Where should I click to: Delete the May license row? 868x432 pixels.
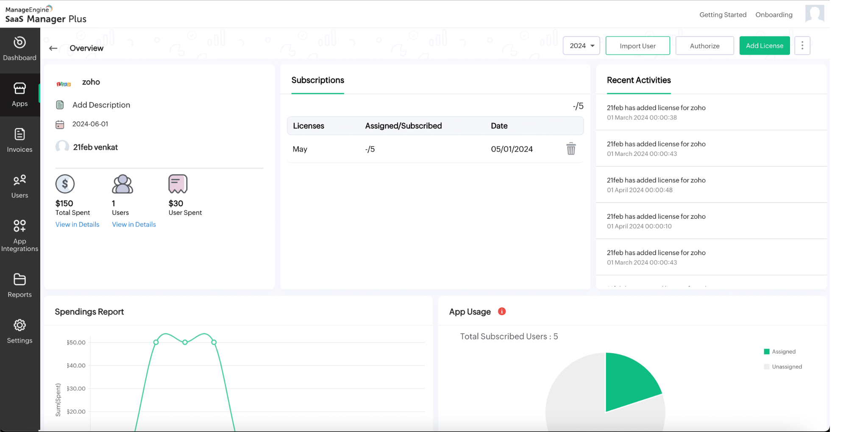571,149
